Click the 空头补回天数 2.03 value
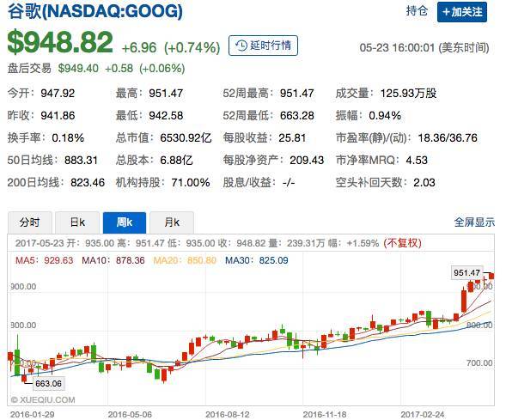This screenshot has height=420, width=506. click(424, 183)
